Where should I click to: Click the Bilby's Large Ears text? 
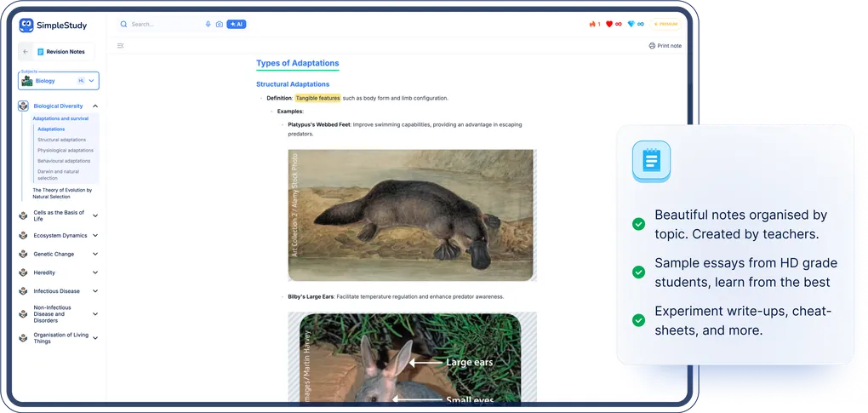pyautogui.click(x=311, y=296)
